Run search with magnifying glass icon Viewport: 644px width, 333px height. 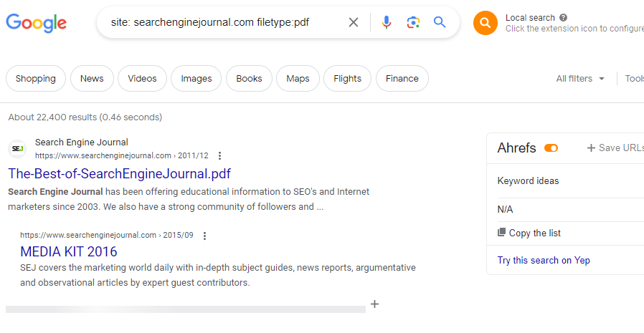point(440,22)
